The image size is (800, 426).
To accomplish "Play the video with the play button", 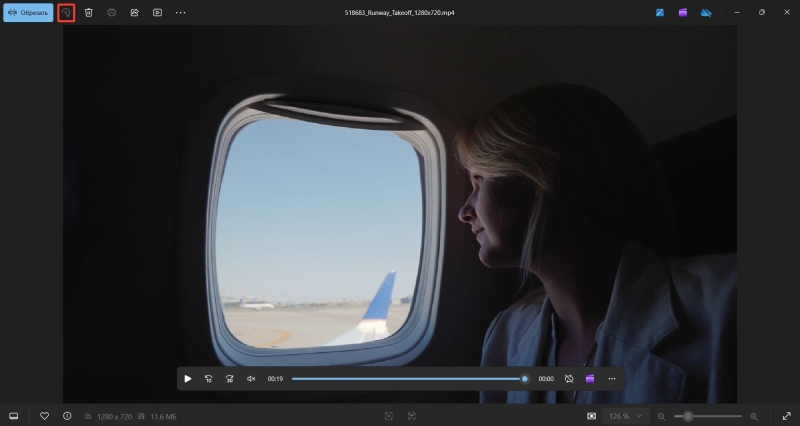I will coord(188,379).
